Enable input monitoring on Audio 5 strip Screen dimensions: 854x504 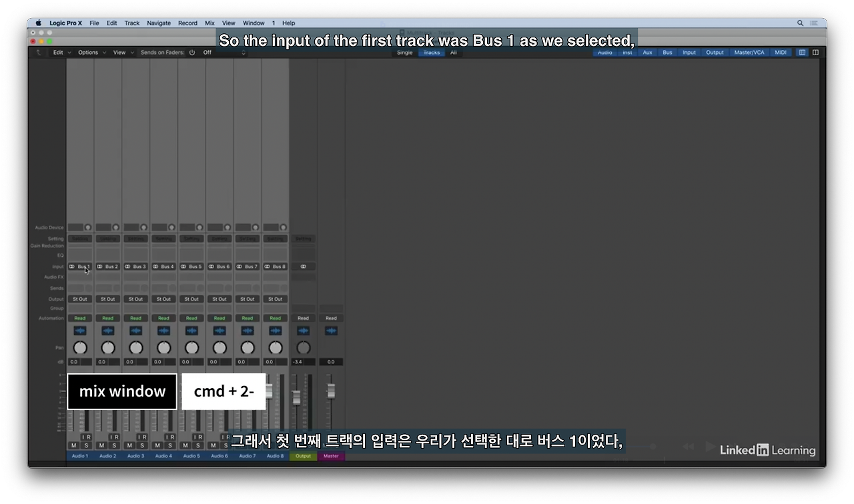click(x=195, y=437)
